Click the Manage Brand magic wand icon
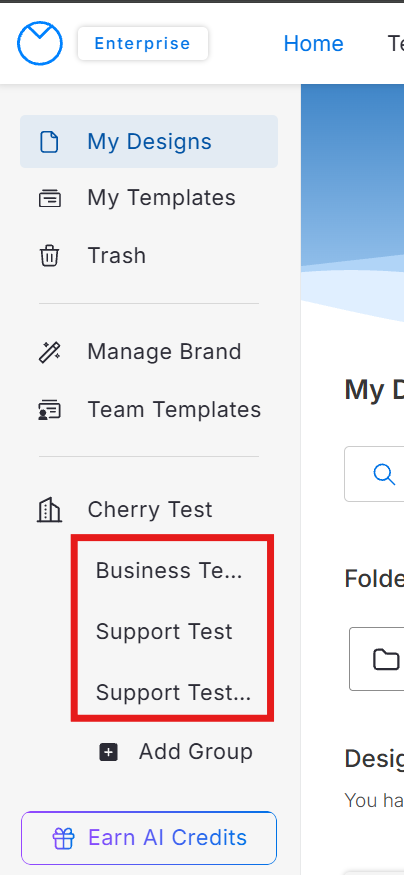Image resolution: width=404 pixels, height=875 pixels. pos(50,352)
